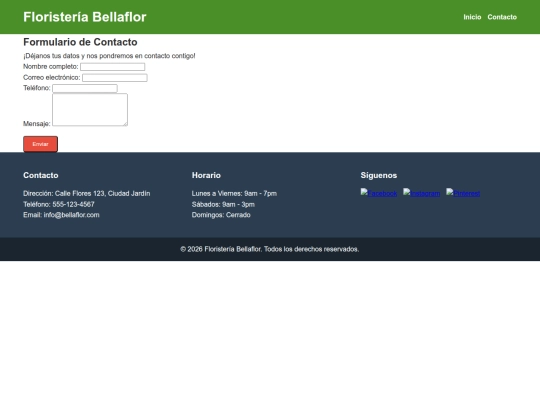The image size is (540, 405).
Task: Open the Facebook social link
Action: point(378,193)
